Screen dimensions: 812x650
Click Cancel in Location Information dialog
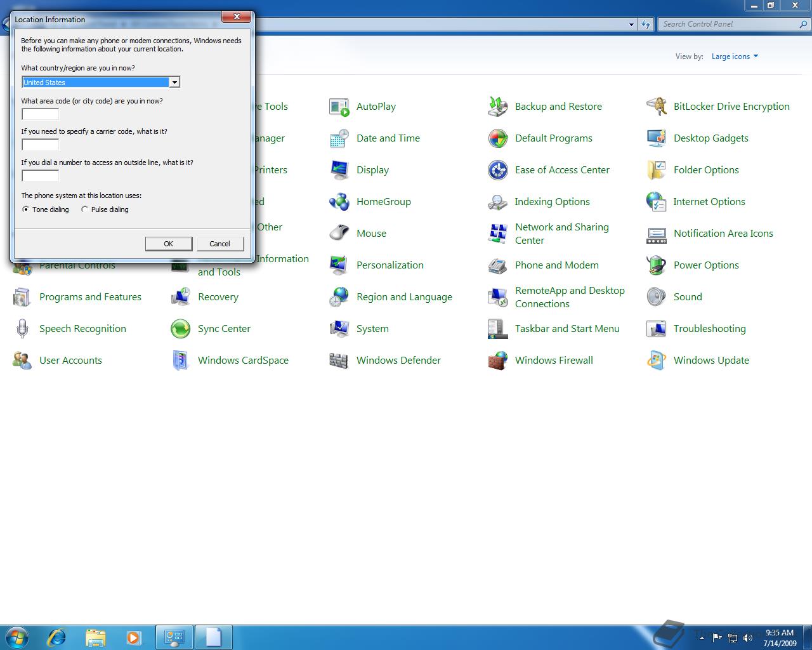[219, 244]
